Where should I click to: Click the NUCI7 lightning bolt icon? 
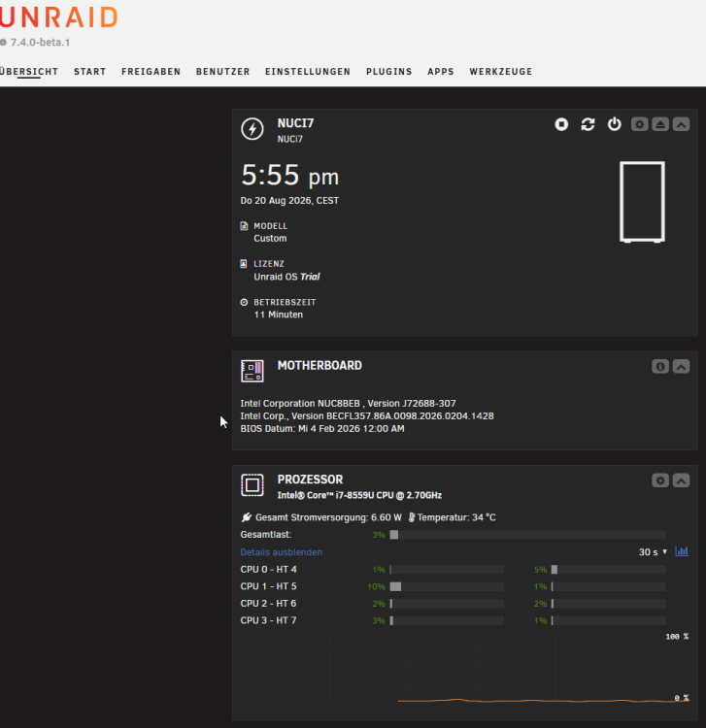[x=252, y=128]
